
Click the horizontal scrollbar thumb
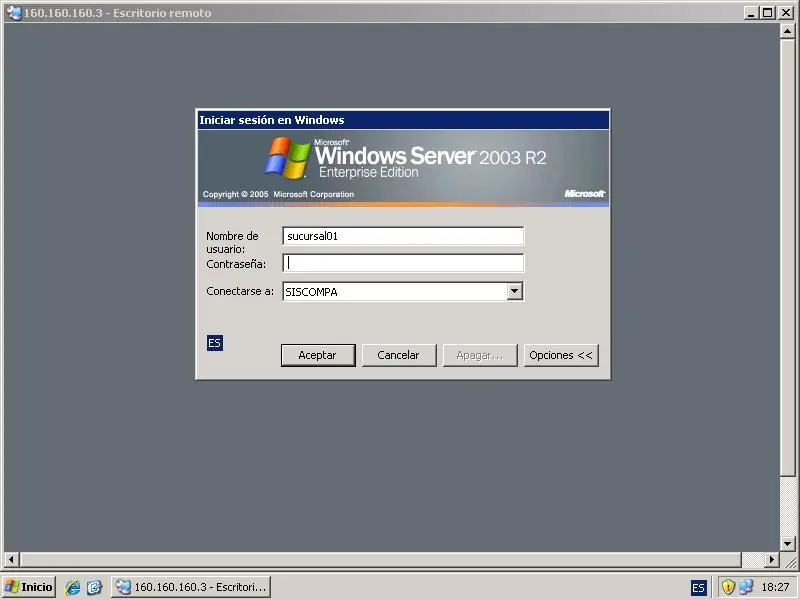pos(381,560)
